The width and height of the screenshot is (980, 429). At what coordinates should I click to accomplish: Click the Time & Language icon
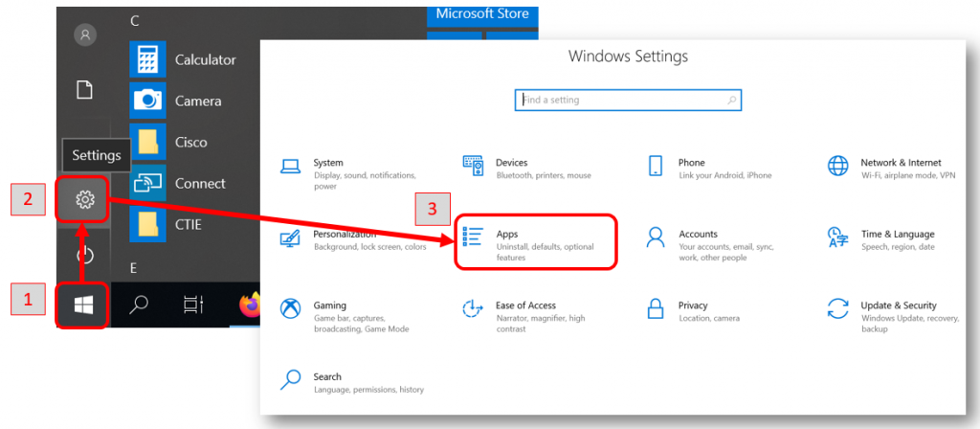(838, 237)
